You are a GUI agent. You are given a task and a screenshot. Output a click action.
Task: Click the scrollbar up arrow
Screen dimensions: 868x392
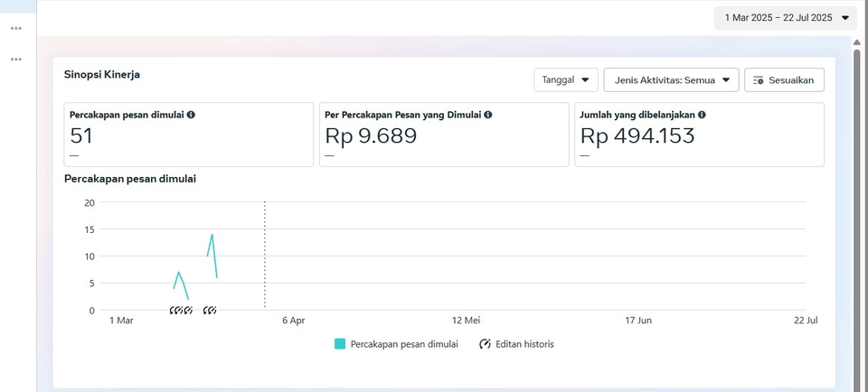[857, 42]
